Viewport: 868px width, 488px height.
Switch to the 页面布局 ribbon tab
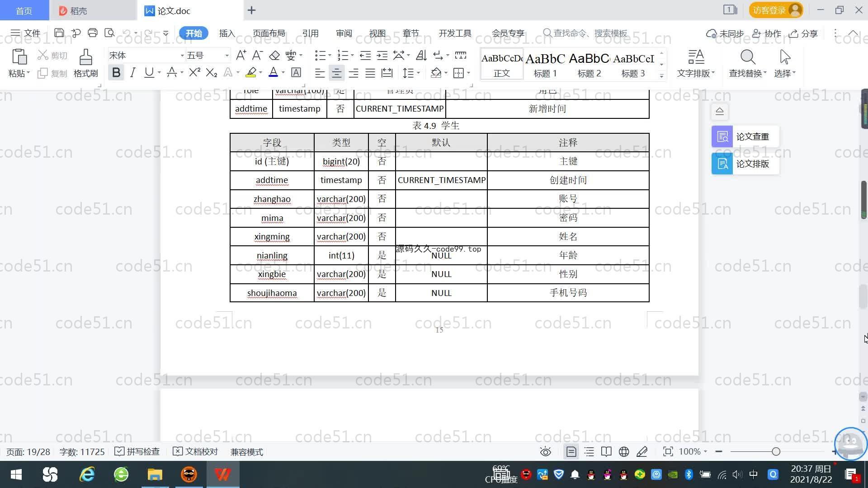269,33
